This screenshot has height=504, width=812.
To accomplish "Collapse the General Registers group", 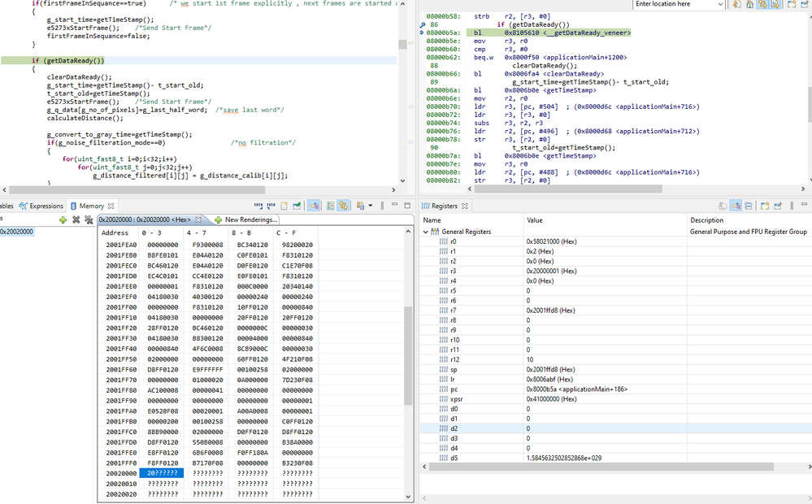I will click(x=426, y=232).
